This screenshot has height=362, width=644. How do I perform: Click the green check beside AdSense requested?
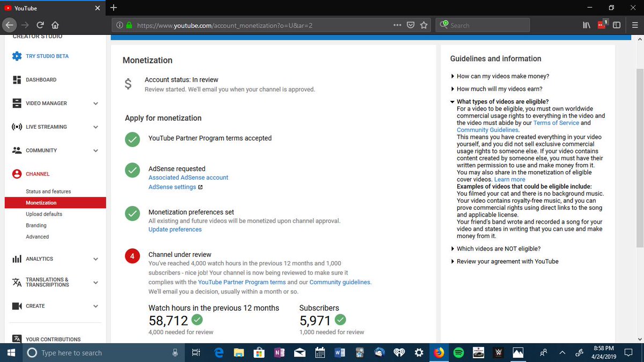click(x=132, y=170)
